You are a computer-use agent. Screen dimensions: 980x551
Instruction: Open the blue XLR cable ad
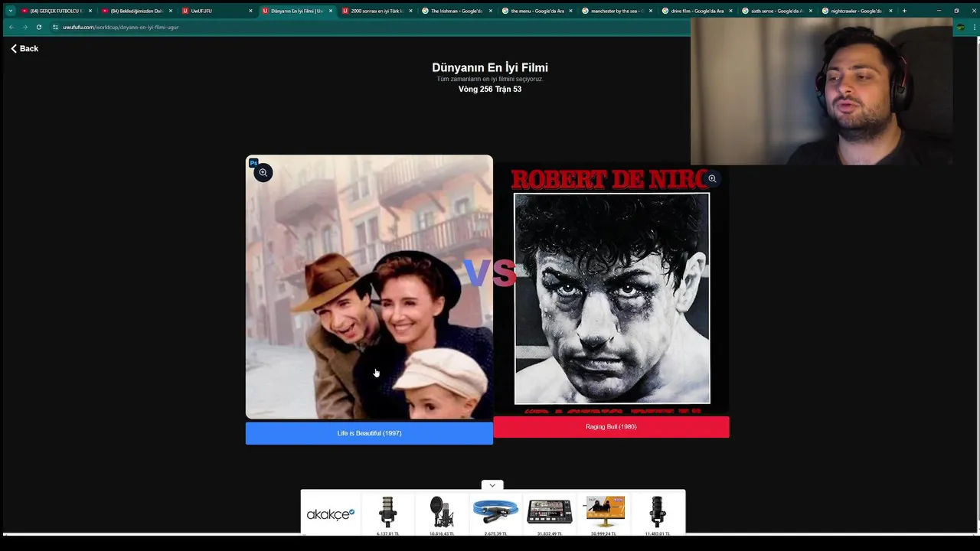click(495, 515)
